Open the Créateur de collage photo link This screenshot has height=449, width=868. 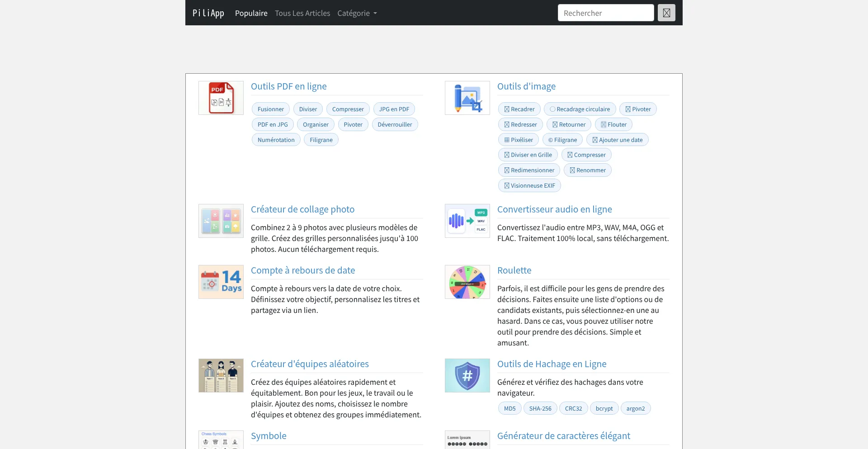(x=303, y=209)
